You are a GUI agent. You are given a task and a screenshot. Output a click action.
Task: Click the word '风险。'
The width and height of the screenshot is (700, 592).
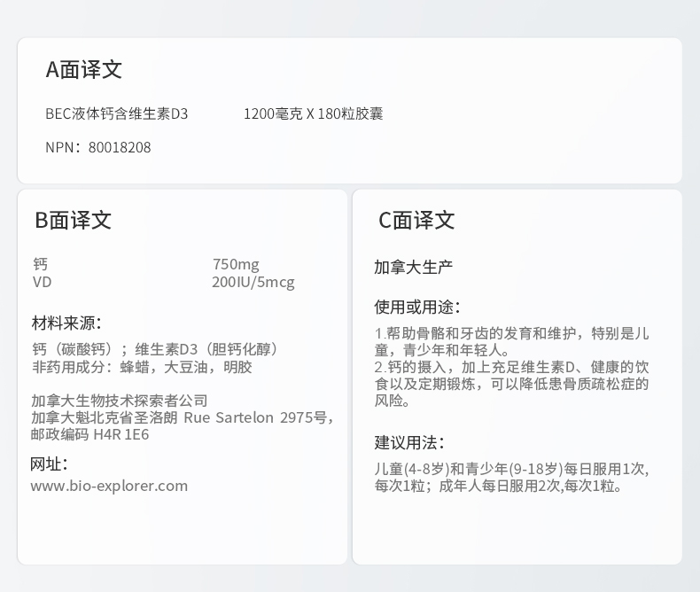(392, 401)
